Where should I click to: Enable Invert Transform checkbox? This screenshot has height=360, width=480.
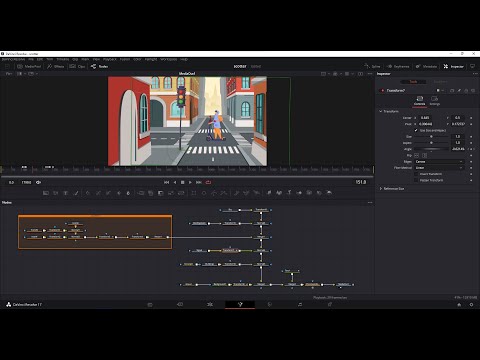click(416, 174)
